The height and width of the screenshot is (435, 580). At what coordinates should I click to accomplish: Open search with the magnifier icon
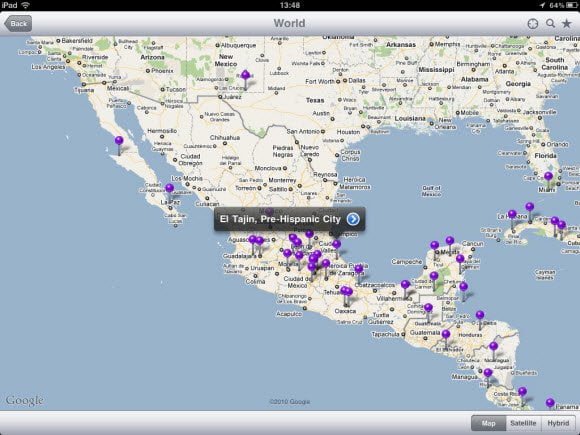point(550,23)
